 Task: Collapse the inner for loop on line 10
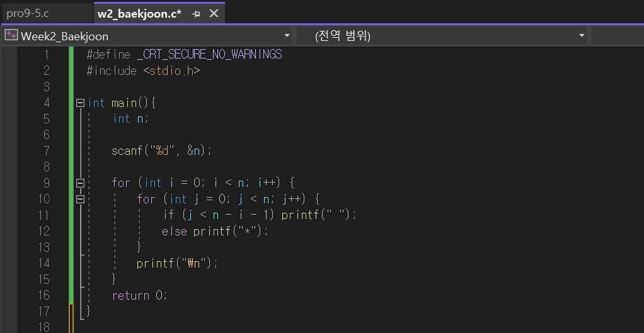point(80,199)
